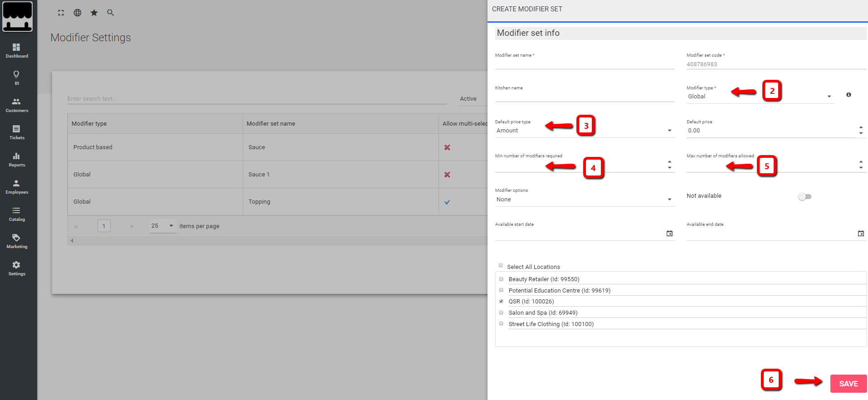Sort by Modifier type column

pos(155,123)
